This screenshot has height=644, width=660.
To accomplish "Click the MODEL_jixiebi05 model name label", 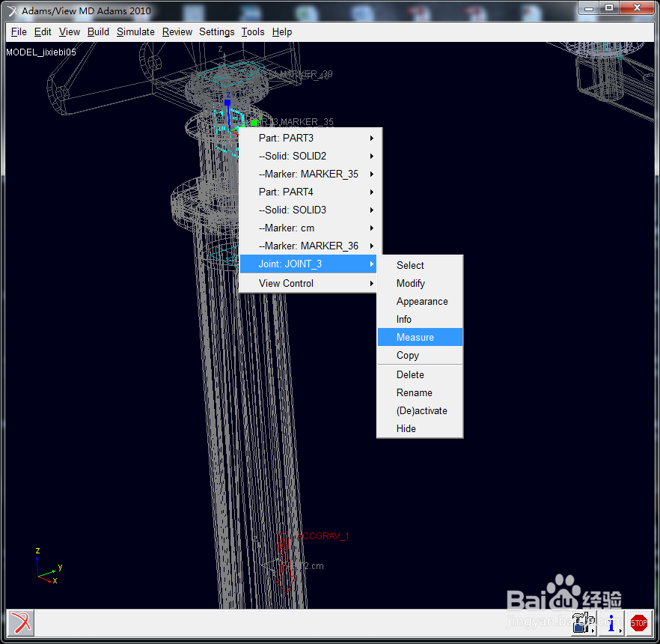I will click(41, 52).
